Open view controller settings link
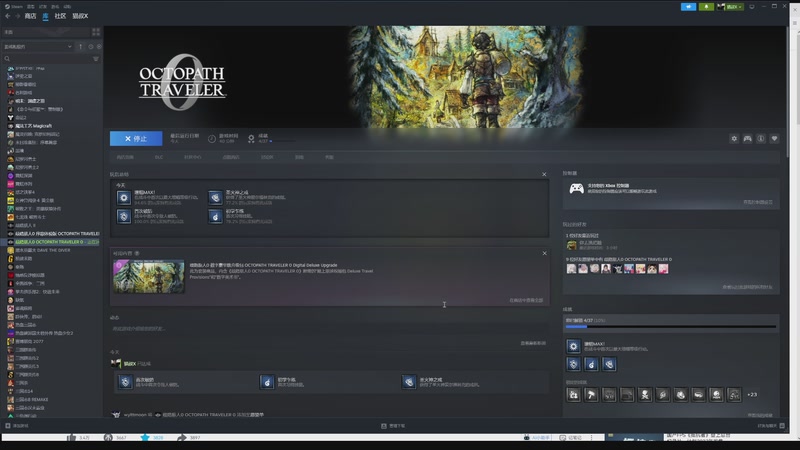 [758, 203]
